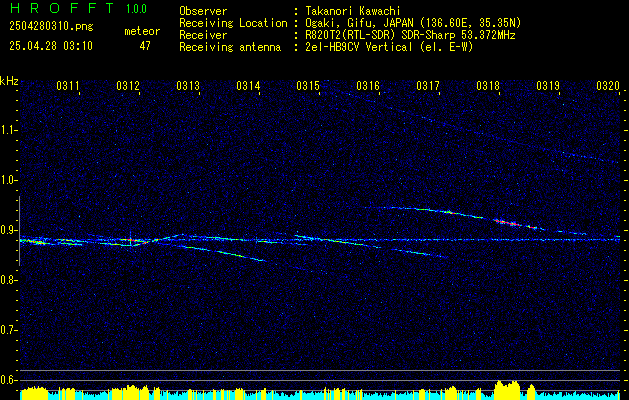Click the red echo spot near 0312
This screenshot has width=629, height=400.
pyautogui.click(x=130, y=240)
